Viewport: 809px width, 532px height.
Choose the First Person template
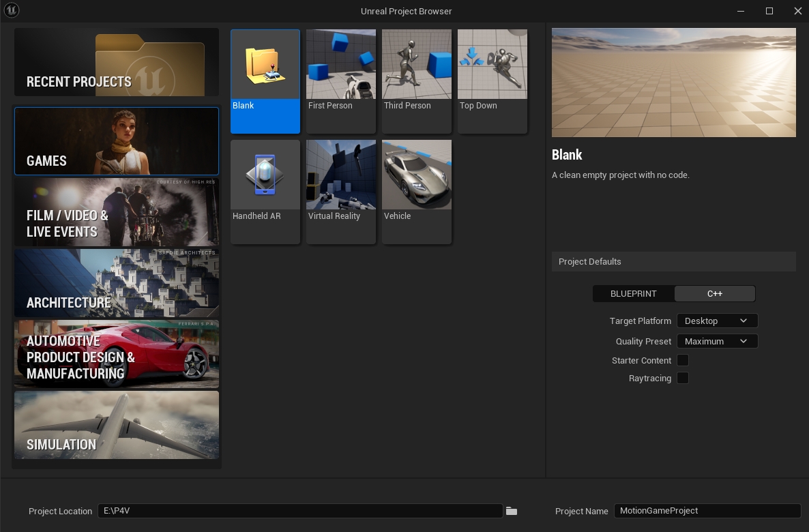click(x=341, y=80)
